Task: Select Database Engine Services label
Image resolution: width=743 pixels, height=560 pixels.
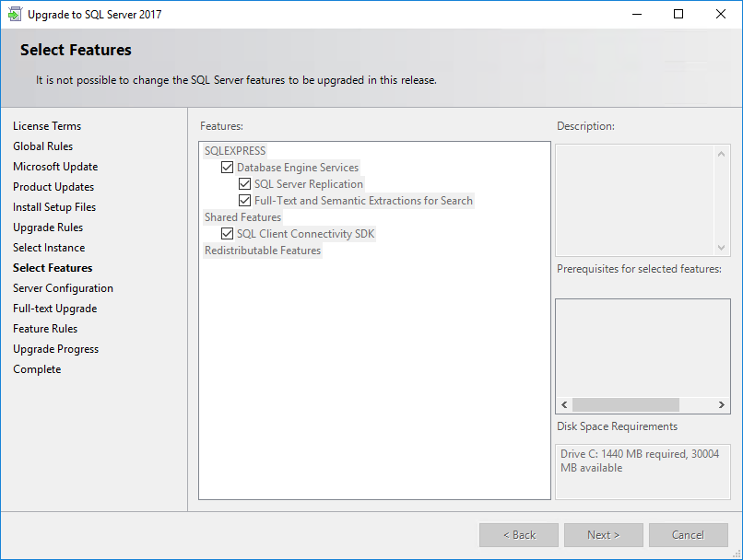Action: pos(298,167)
